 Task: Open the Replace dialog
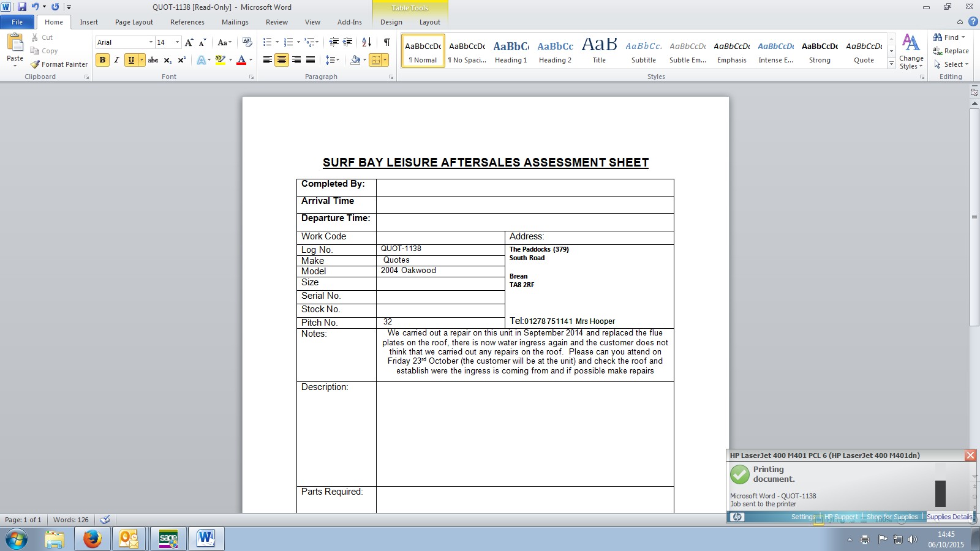pos(951,51)
